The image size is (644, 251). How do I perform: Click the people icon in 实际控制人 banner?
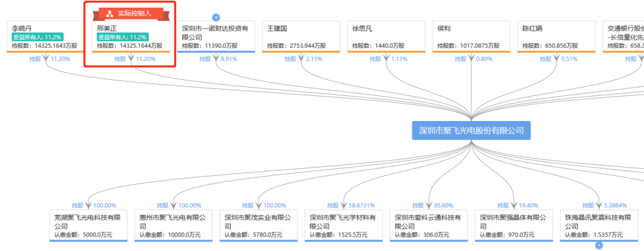[110, 14]
